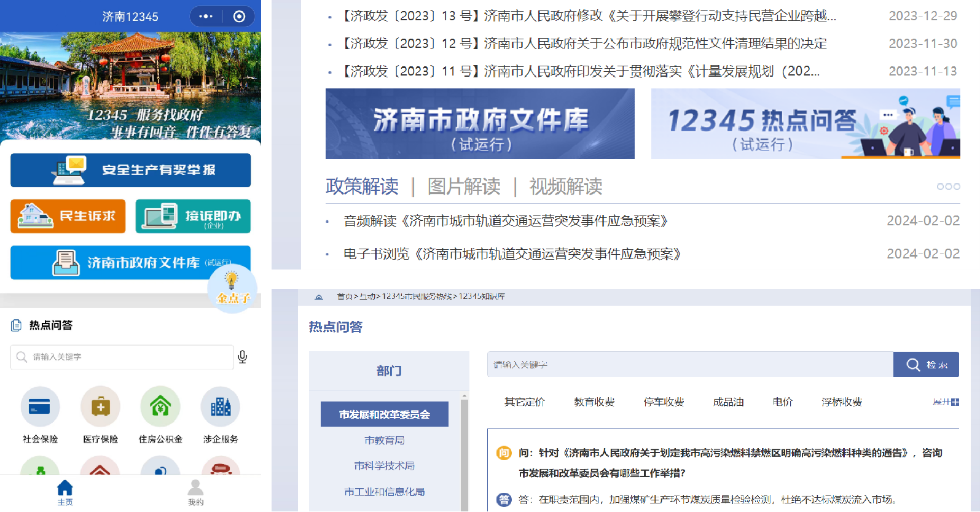Select 市教育局 in the department list

pyautogui.click(x=385, y=440)
